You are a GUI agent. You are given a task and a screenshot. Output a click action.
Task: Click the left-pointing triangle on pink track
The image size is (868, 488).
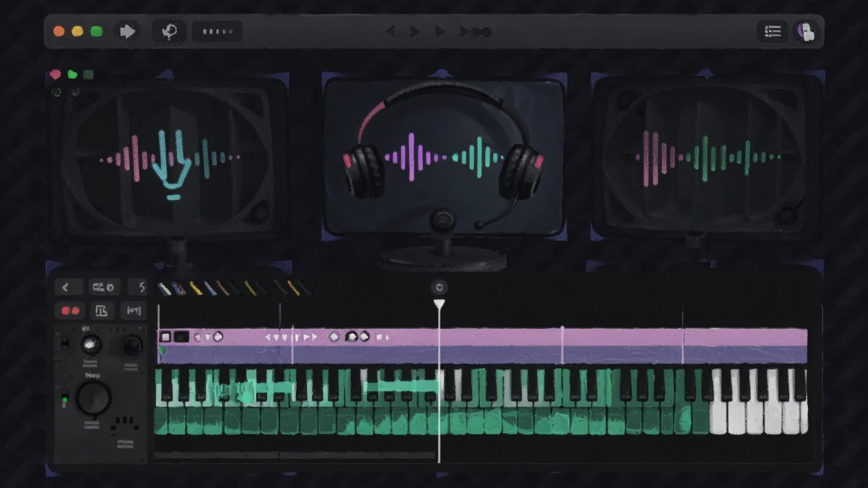point(268,337)
